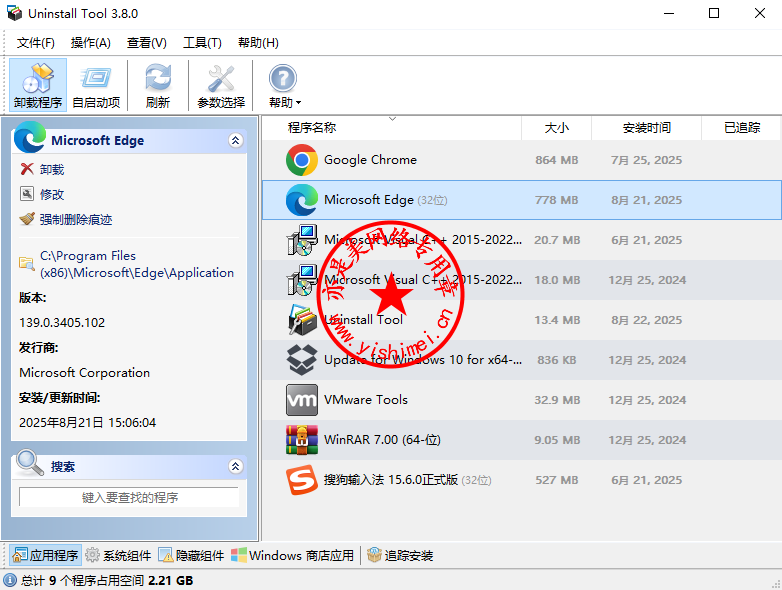This screenshot has width=782, height=590.
Task: Click the folder icon beside install path
Action: pyautogui.click(x=26, y=263)
